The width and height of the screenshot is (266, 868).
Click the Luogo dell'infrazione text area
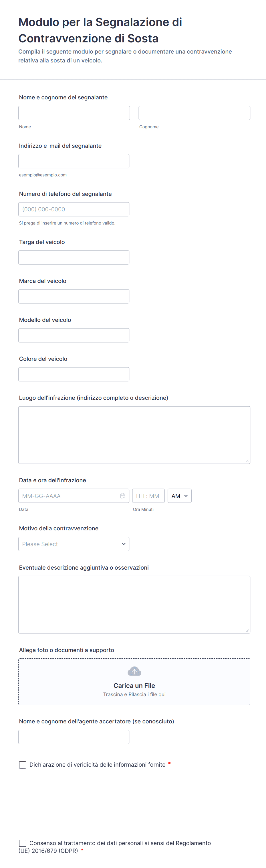pos(134,435)
